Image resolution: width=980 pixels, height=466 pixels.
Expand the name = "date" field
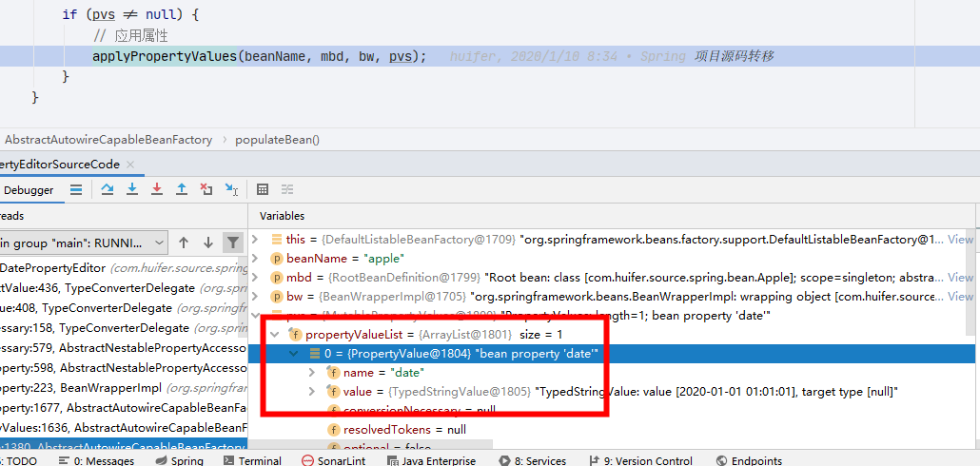point(312,372)
